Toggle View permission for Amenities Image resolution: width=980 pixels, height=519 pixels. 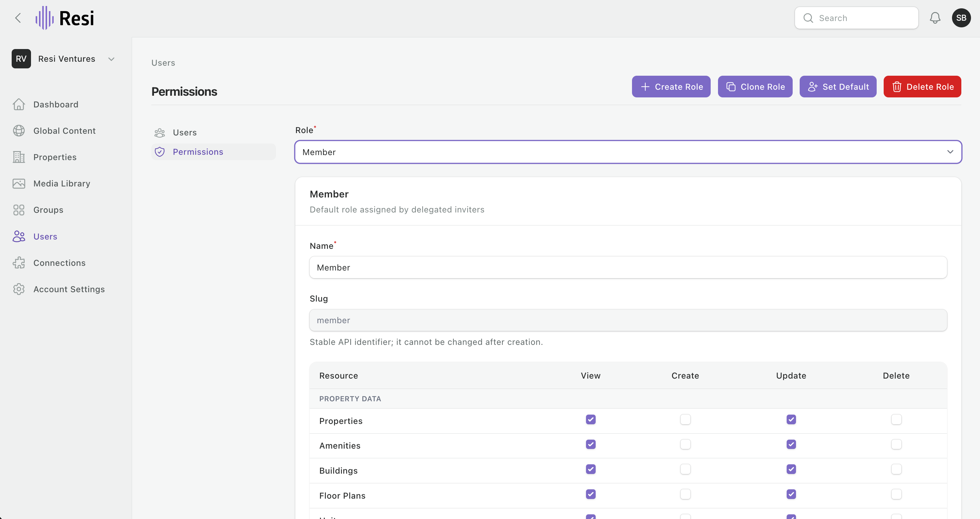click(x=590, y=444)
